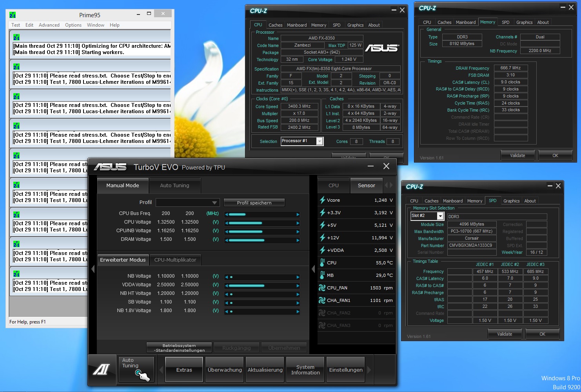Increase DRAM Voltage with right arrow

coord(298,240)
